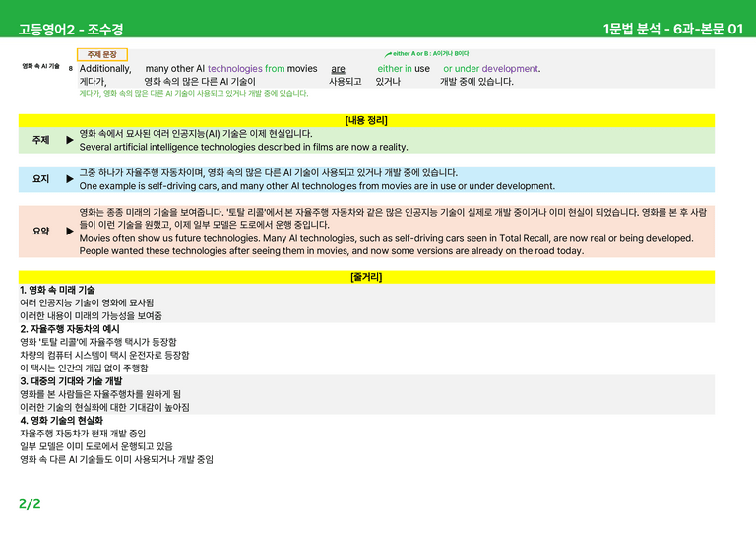756x535 pixels.
Task: Click the Korean gloss '개발 중에 있습니다.'
Action: pyautogui.click(x=476, y=82)
